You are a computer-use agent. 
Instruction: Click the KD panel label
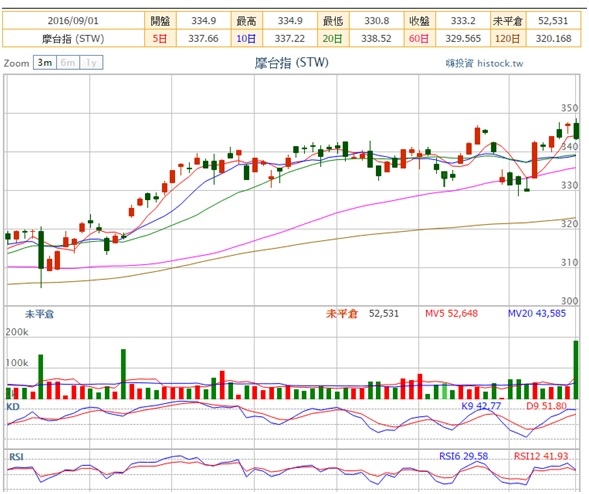(13, 406)
